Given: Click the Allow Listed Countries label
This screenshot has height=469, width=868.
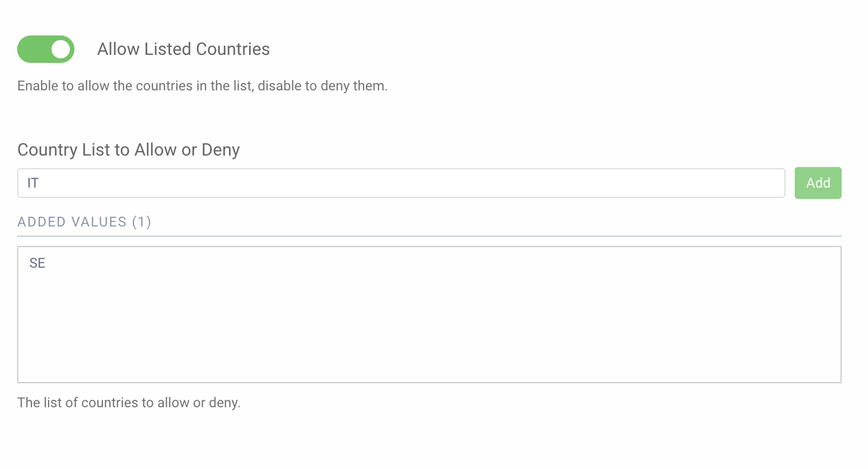Looking at the screenshot, I should pyautogui.click(x=183, y=49).
